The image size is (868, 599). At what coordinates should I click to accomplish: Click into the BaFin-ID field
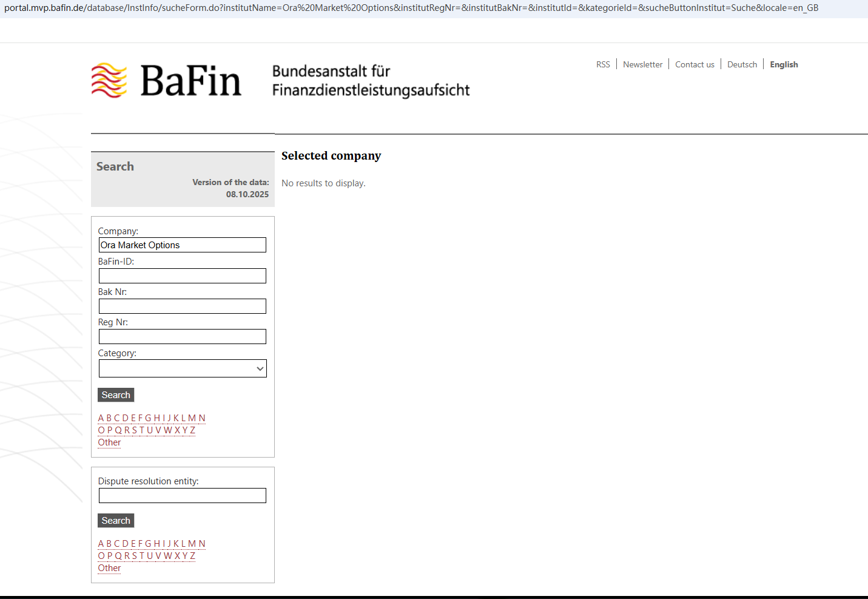(183, 276)
